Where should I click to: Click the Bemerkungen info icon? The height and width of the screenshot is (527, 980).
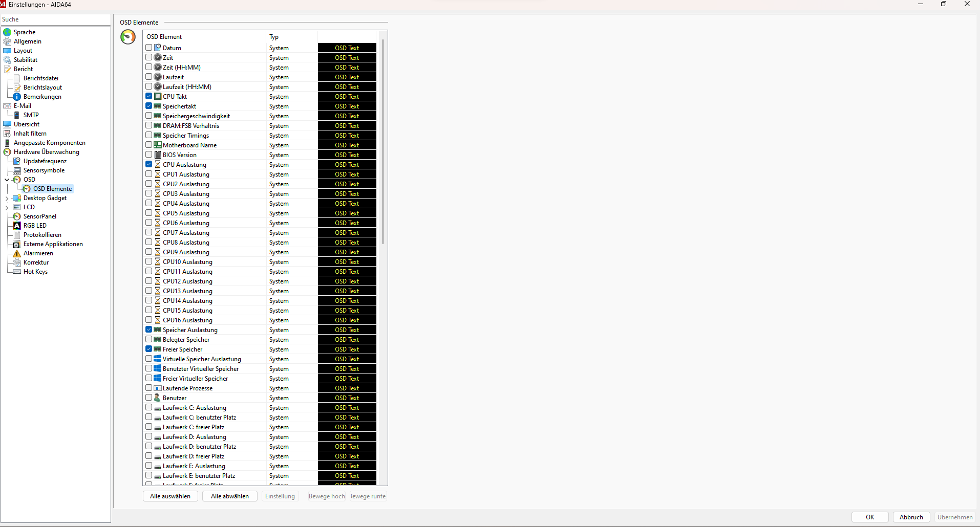17,97
